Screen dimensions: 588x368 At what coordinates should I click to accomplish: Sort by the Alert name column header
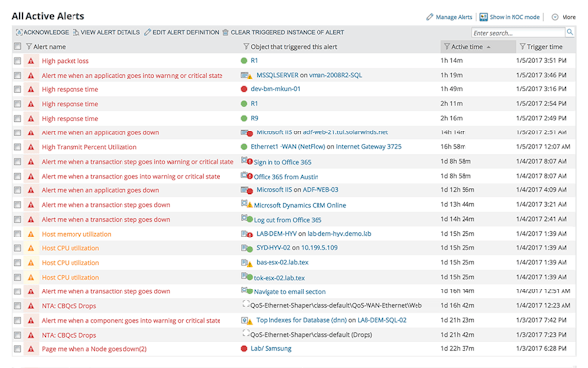(x=50, y=47)
